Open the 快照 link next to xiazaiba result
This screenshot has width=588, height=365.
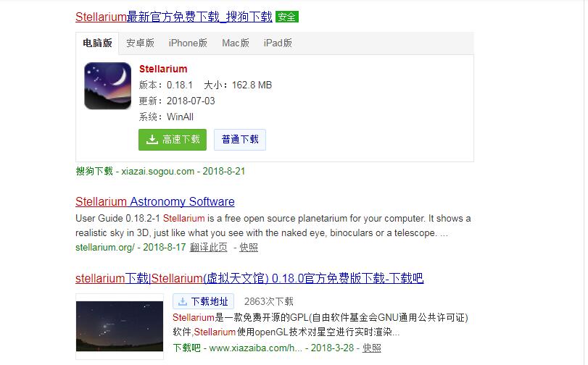click(372, 348)
